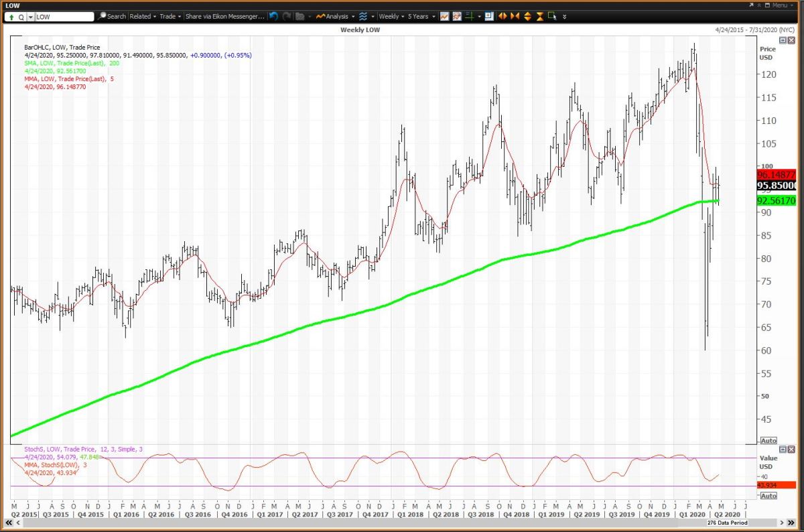Open the blue wavy lines chart tool
804x532 pixels.
pos(363,16)
